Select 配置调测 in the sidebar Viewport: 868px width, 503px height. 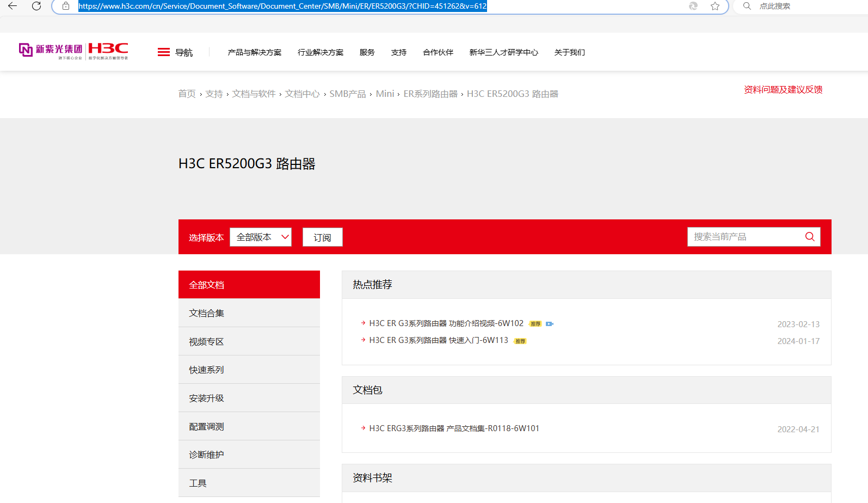249,426
